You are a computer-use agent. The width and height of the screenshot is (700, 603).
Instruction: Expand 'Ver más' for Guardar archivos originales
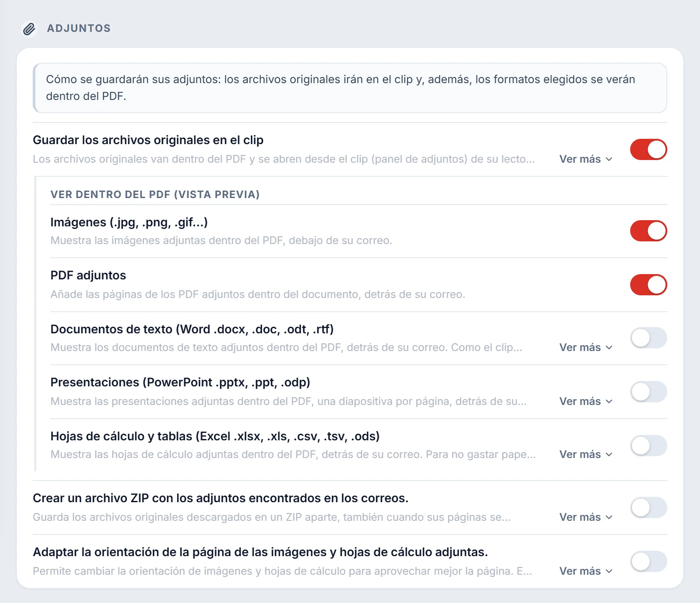(x=586, y=159)
